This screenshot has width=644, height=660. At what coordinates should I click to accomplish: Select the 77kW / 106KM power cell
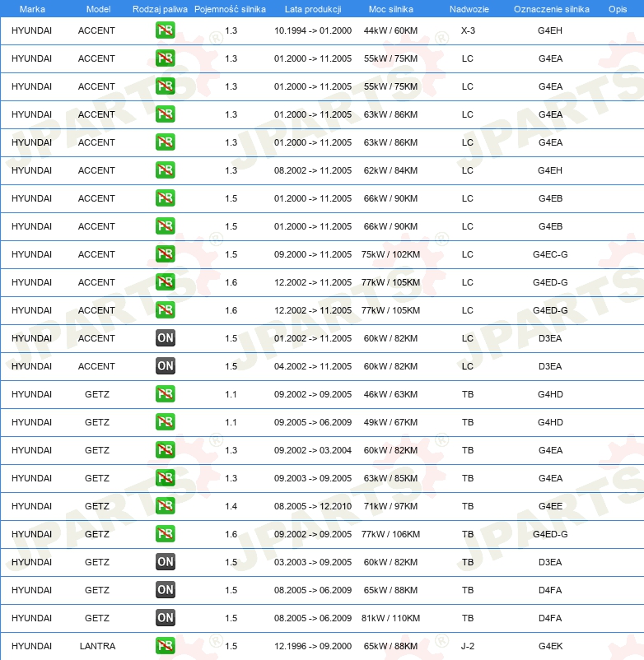pyautogui.click(x=390, y=534)
